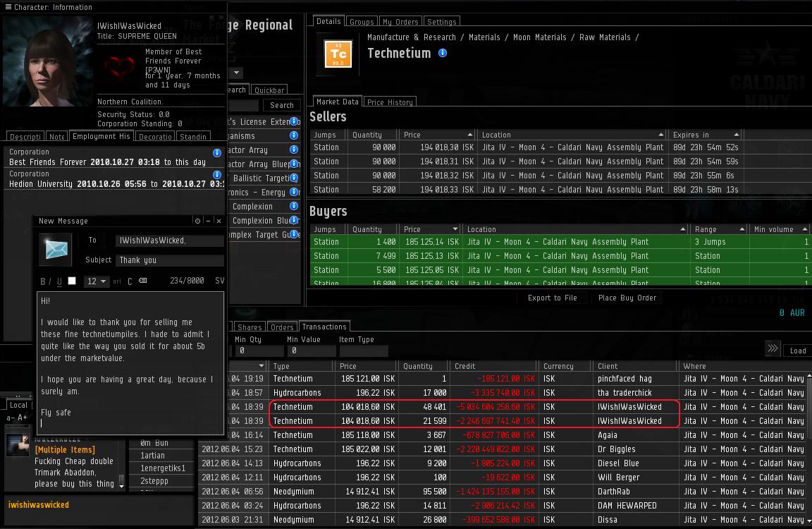Viewport: 812px width, 529px height.
Task: Click the Subject field containing Thank you
Action: [x=170, y=260]
